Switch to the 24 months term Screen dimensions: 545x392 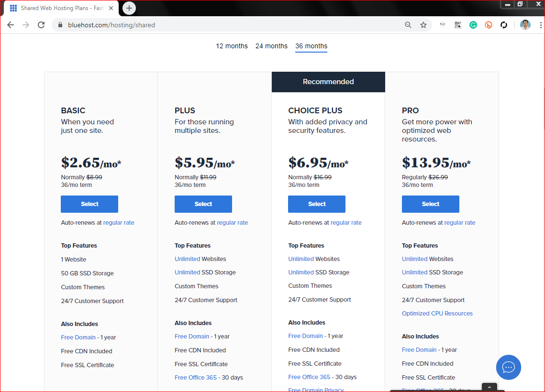pos(271,46)
